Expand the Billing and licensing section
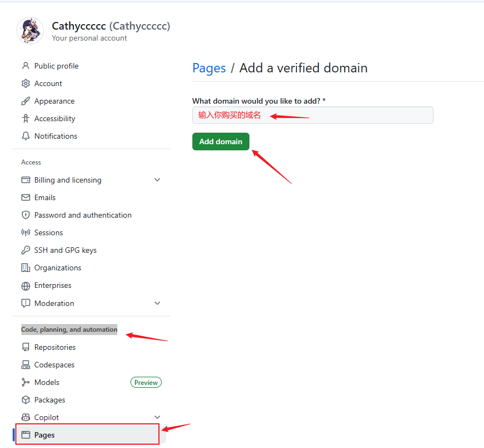This screenshot has height=448, width=484. pos(157,180)
